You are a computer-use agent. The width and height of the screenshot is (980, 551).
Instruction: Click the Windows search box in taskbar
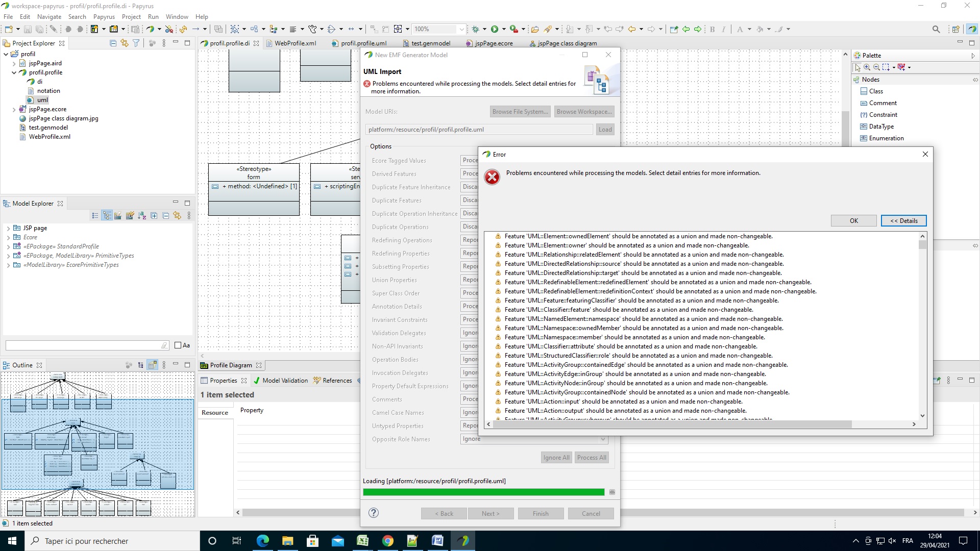[x=112, y=541]
